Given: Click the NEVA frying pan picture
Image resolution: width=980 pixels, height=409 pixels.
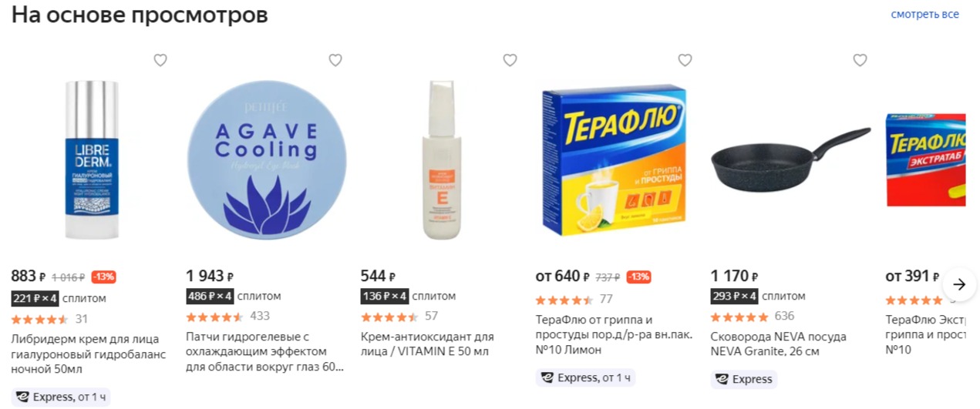Looking at the screenshot, I should click(791, 160).
